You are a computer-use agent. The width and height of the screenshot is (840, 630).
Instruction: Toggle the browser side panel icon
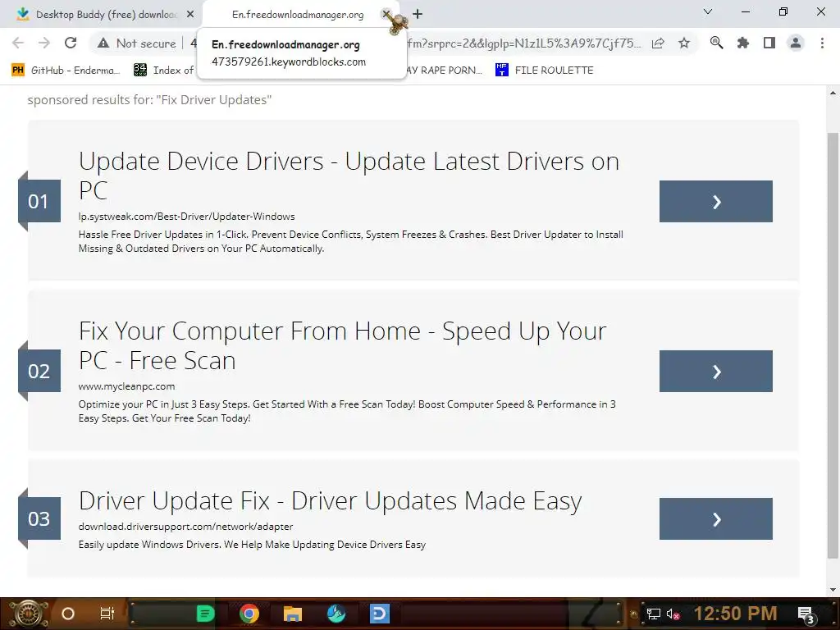[769, 43]
